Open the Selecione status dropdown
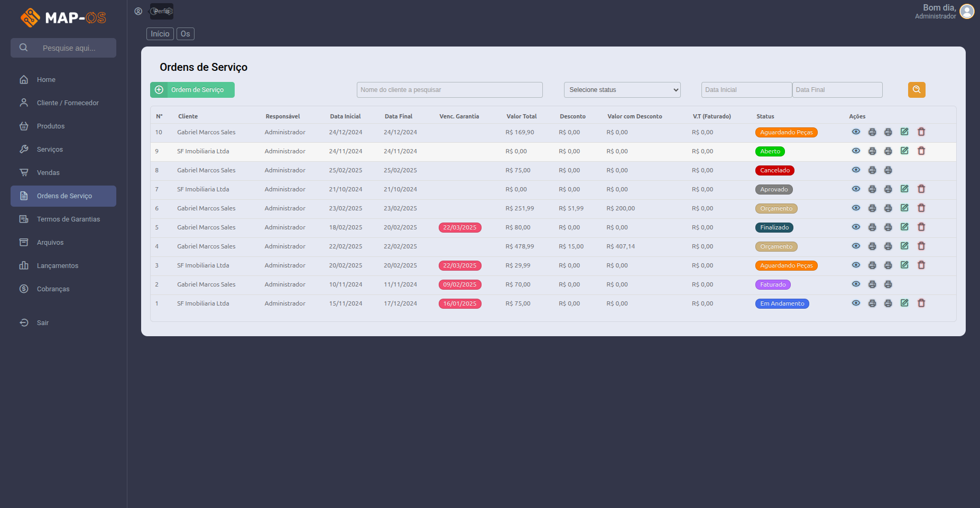This screenshot has height=508, width=980. tap(622, 90)
